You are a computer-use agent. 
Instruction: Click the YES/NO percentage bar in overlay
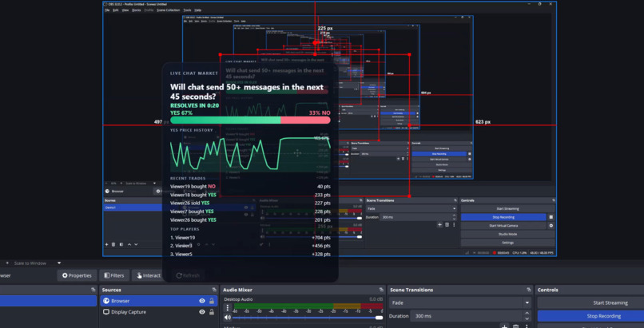point(250,121)
